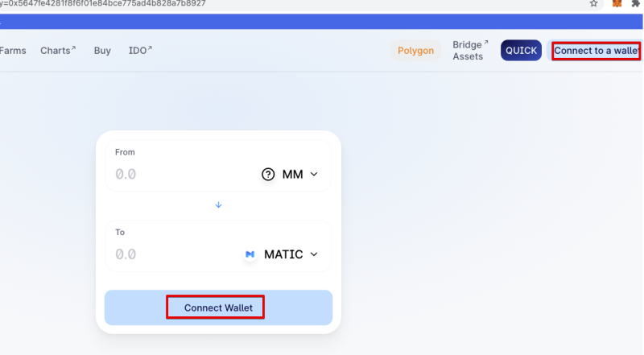Click the To amount input field
Viewport: 644px width, 355px height.
tap(176, 254)
